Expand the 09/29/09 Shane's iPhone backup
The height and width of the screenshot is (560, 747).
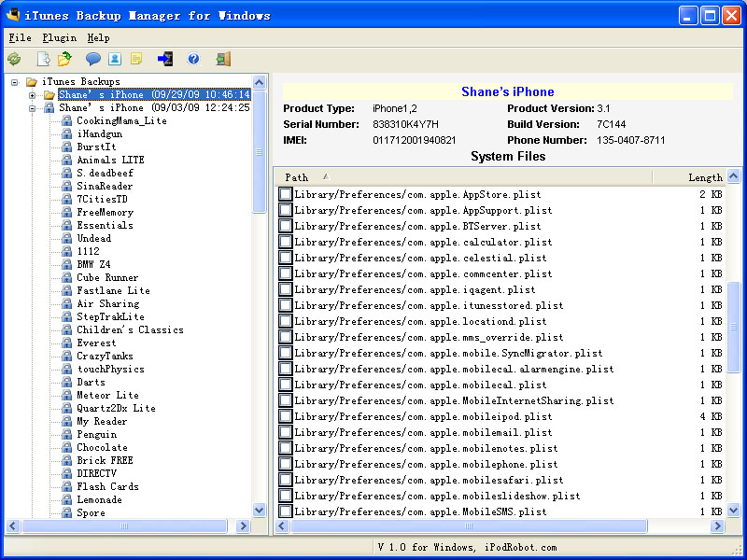click(32, 95)
